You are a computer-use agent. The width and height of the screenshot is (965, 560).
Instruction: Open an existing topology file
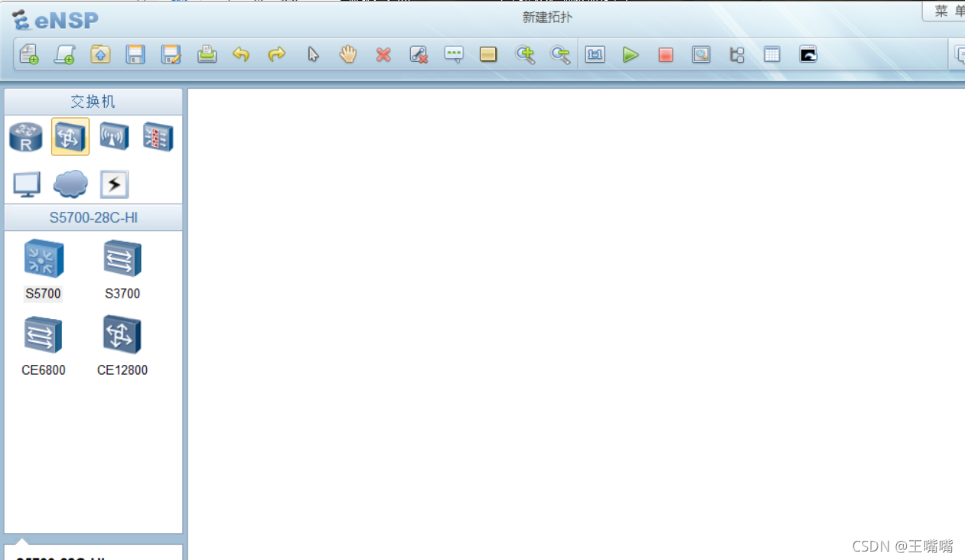(x=100, y=54)
